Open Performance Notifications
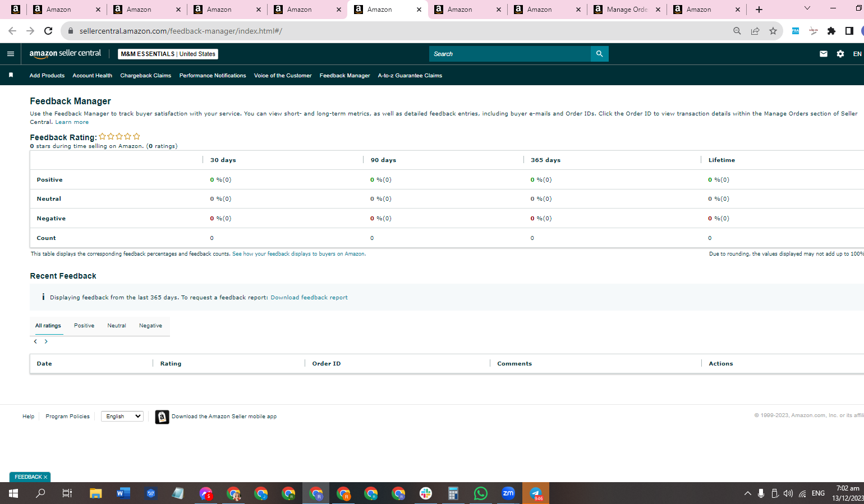Screen dimensions: 864x504 pyautogui.click(x=213, y=76)
